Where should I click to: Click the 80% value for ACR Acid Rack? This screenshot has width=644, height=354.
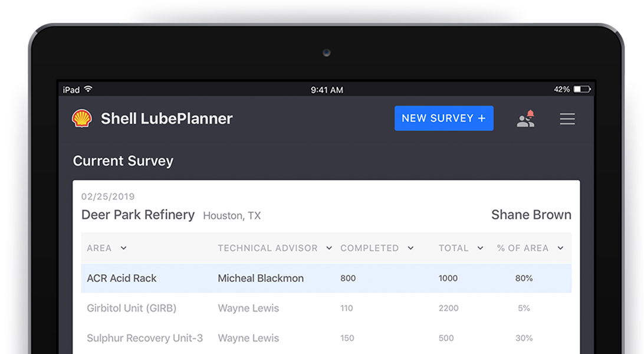pos(524,278)
